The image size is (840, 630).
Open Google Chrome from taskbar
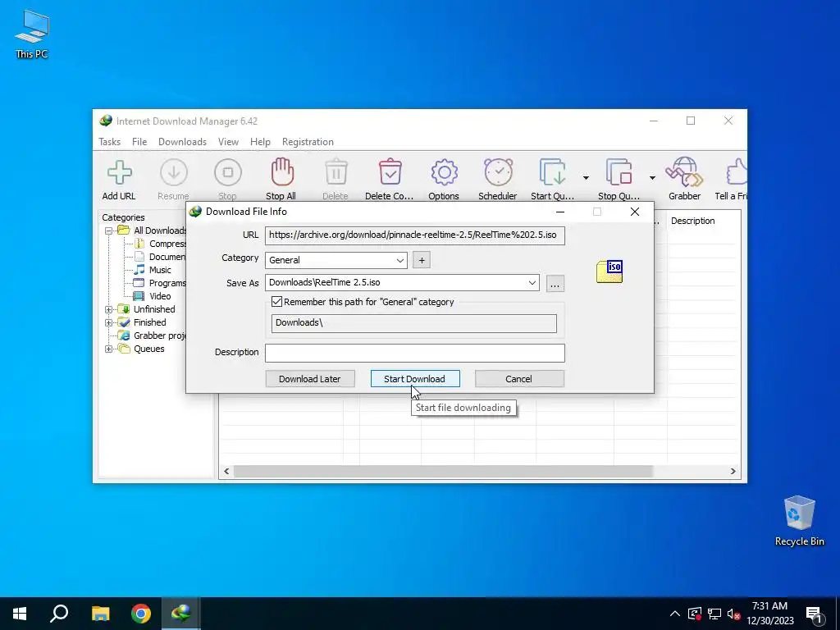point(141,614)
